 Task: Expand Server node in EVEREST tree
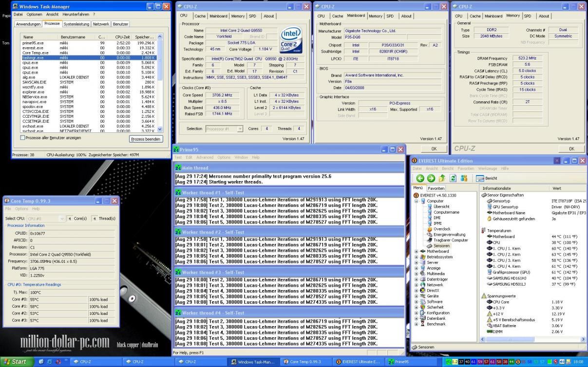click(x=417, y=262)
